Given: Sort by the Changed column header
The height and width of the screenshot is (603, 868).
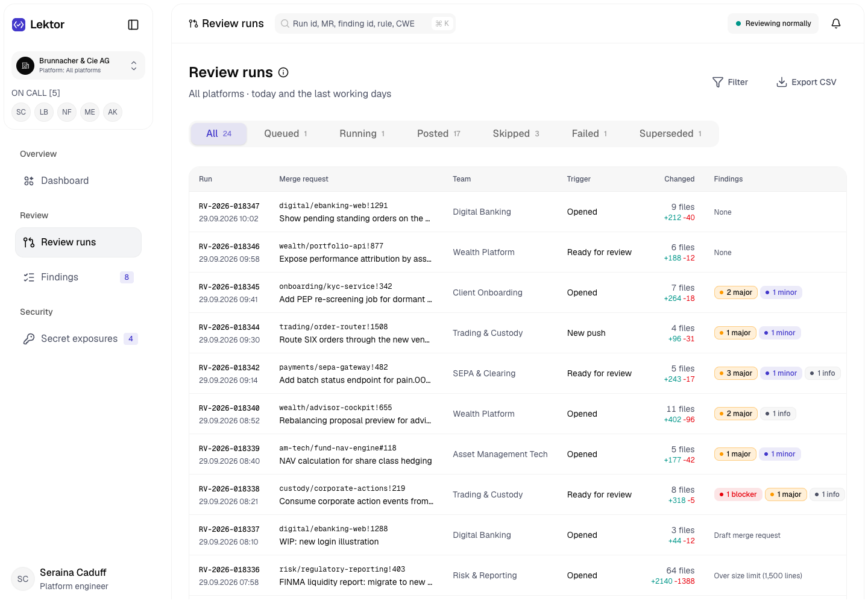Looking at the screenshot, I should pyautogui.click(x=679, y=179).
